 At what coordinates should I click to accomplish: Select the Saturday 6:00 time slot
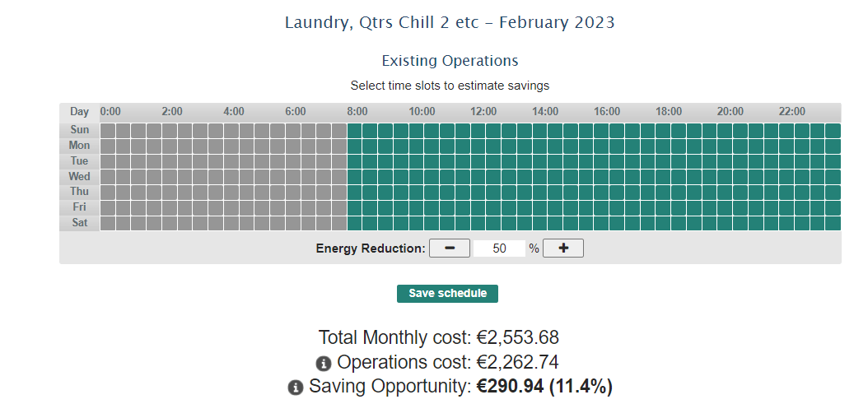pyautogui.click(x=293, y=224)
